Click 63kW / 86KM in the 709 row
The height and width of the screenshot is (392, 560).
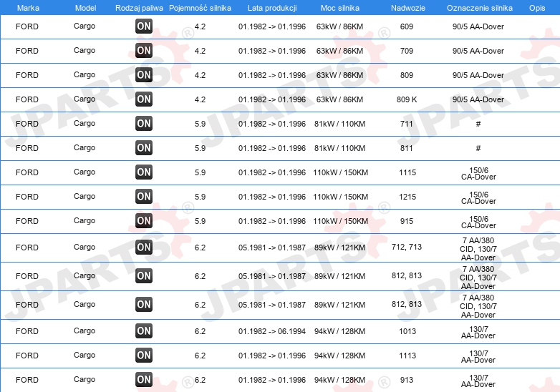[x=339, y=51]
